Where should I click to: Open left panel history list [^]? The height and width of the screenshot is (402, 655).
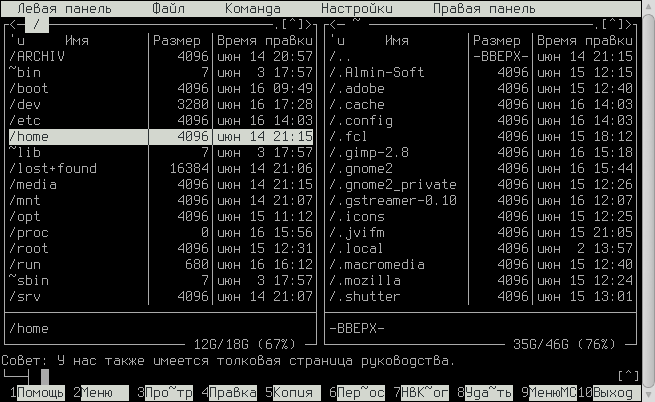[x=293, y=25]
